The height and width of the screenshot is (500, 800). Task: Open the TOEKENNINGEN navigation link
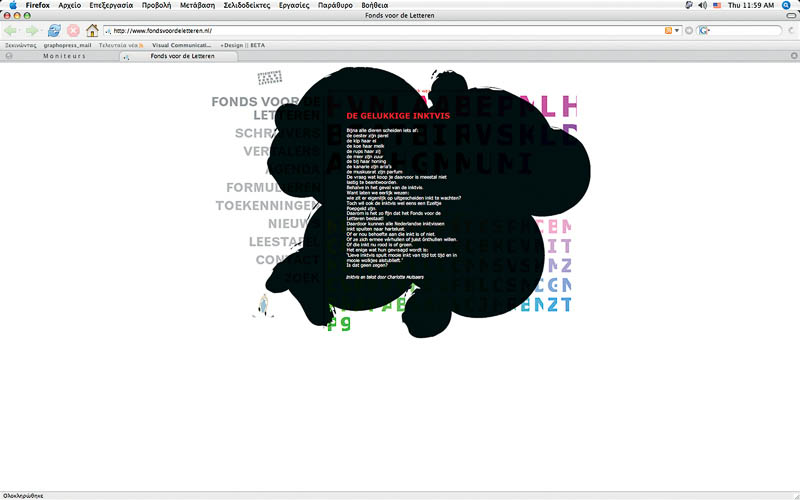click(268, 206)
